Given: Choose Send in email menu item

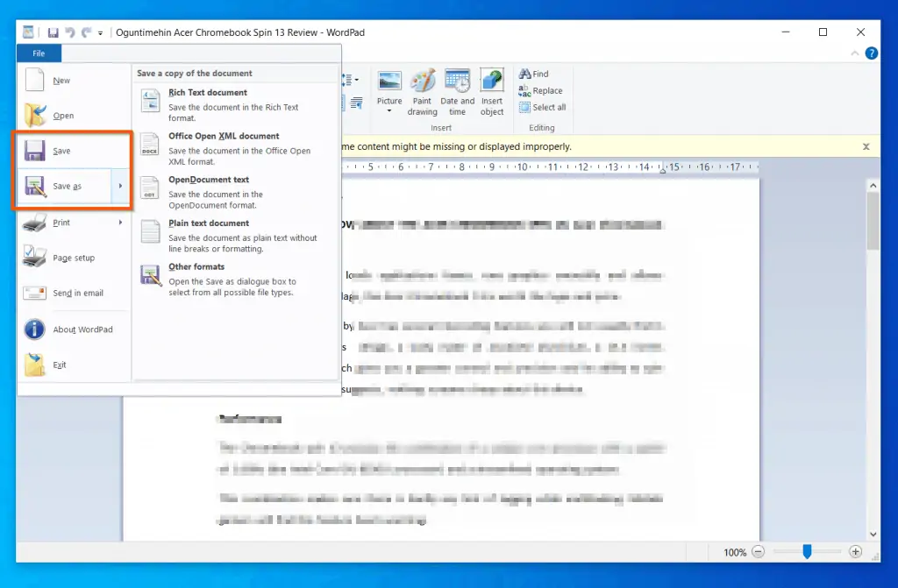Looking at the screenshot, I should 77,293.
